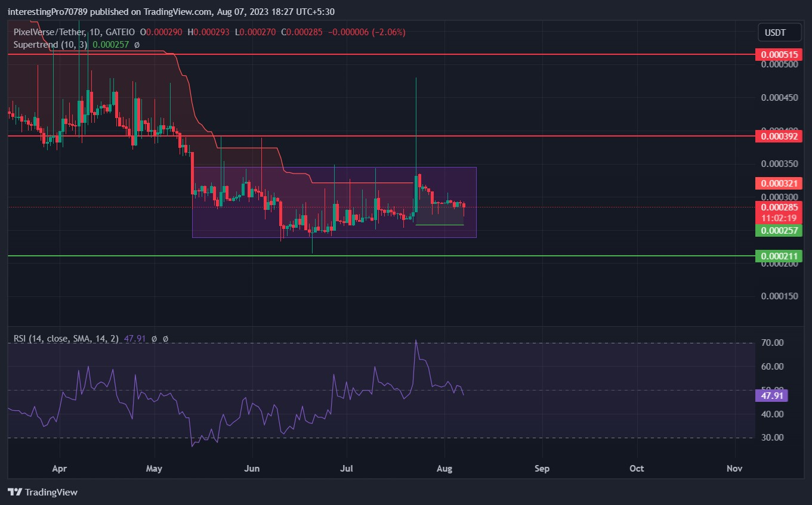Click the 30.00 RSI scale value
The image size is (812, 505).
(x=771, y=438)
